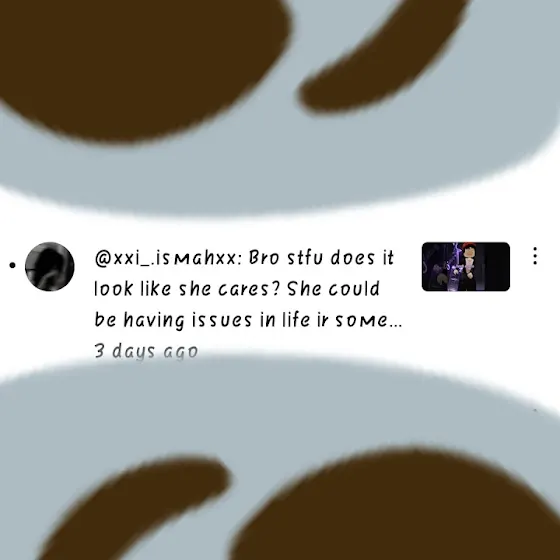The image size is (560, 560).
Task: Click the commenter's round profile avatar
Action: point(50,266)
